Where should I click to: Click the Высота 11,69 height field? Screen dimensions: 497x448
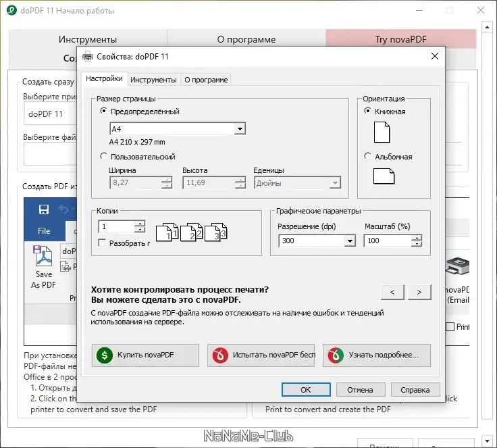209,182
